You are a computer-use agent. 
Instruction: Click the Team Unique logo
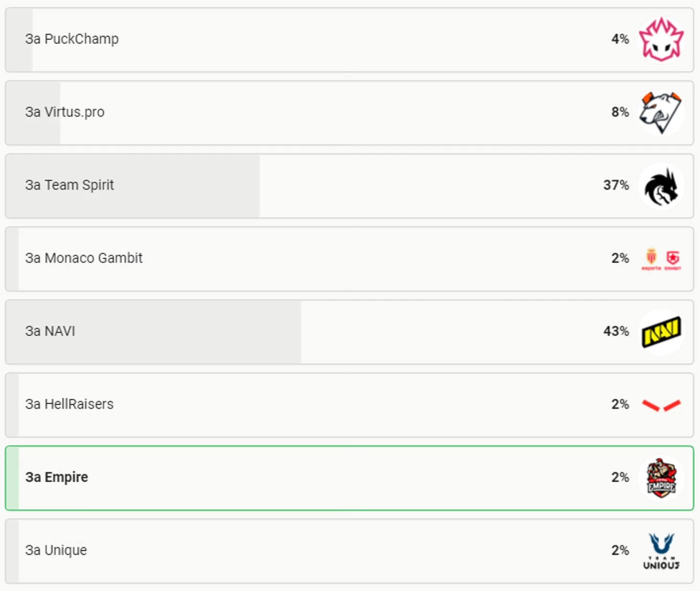(x=661, y=551)
